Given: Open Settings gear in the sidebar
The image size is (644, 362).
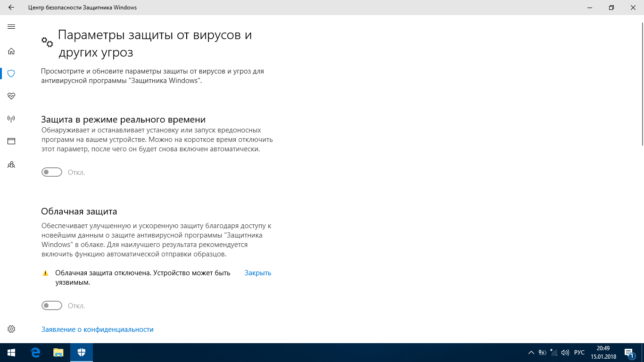Looking at the screenshot, I should [11, 329].
